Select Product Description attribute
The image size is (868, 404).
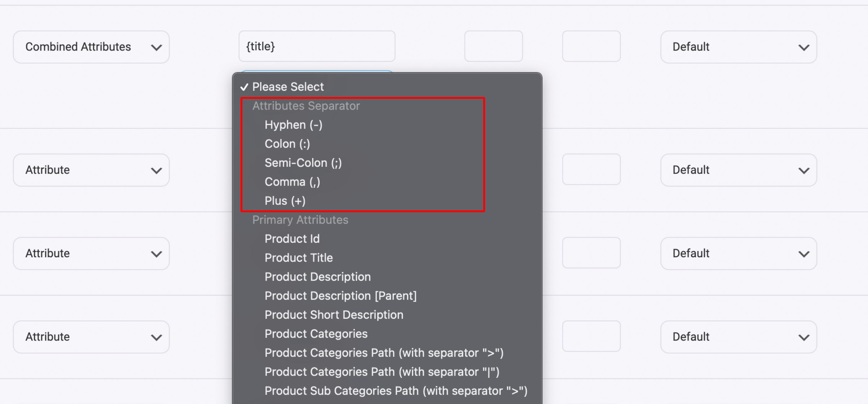coord(319,277)
